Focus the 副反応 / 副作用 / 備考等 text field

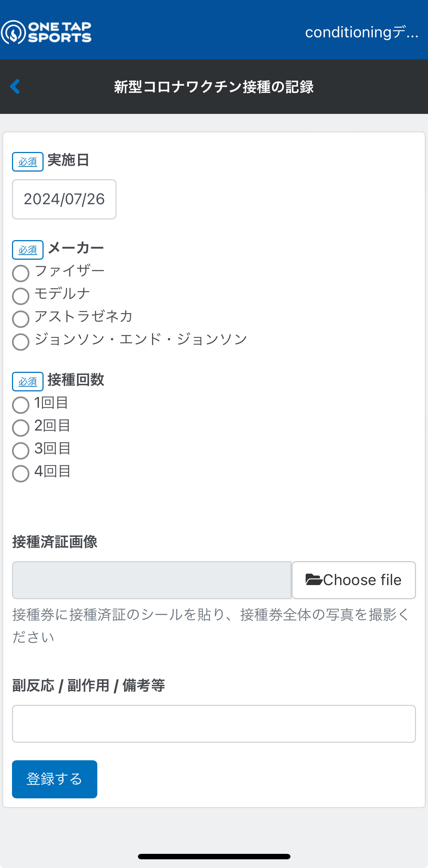coord(214,724)
